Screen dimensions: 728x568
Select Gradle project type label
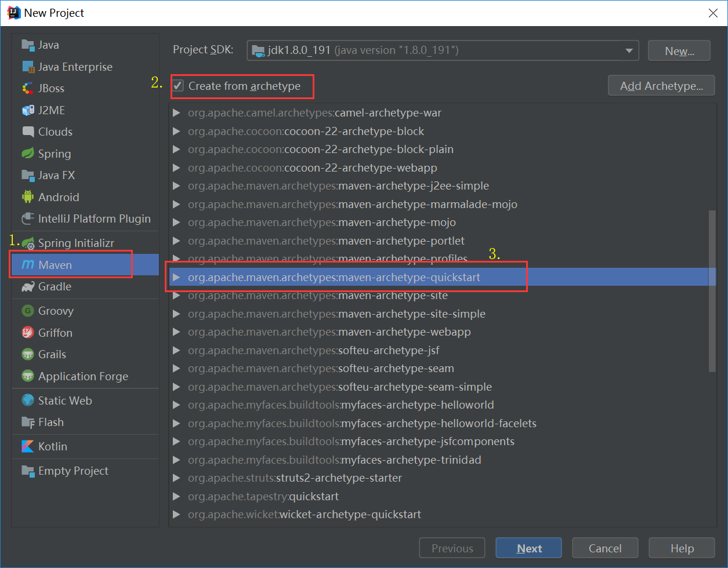point(55,286)
